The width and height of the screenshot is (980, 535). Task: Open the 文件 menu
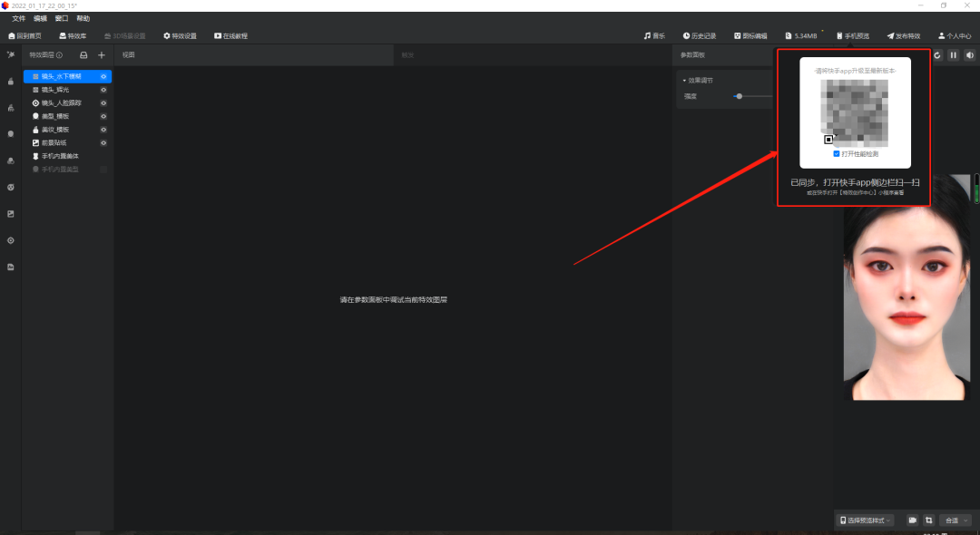(18, 18)
